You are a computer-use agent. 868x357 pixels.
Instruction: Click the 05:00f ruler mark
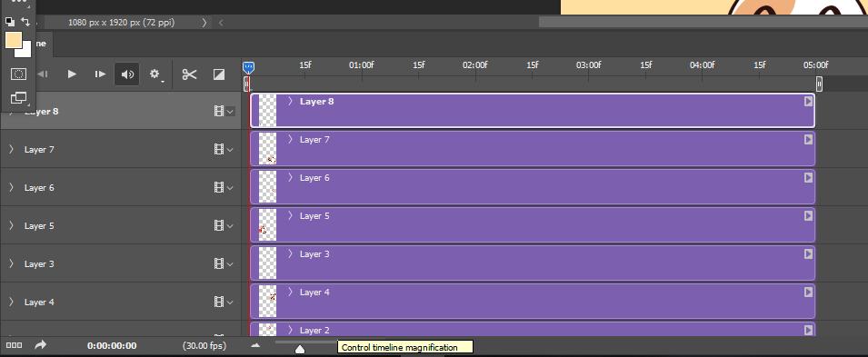(x=816, y=64)
